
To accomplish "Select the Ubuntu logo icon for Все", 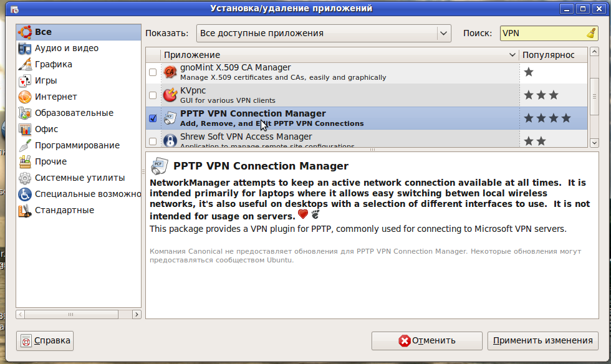I will 25,32.
